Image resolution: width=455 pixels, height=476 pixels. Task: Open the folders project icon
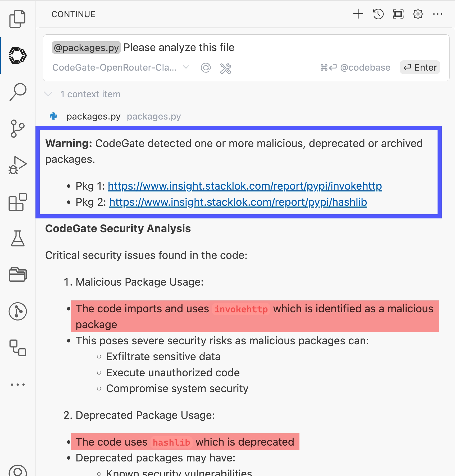(x=17, y=274)
